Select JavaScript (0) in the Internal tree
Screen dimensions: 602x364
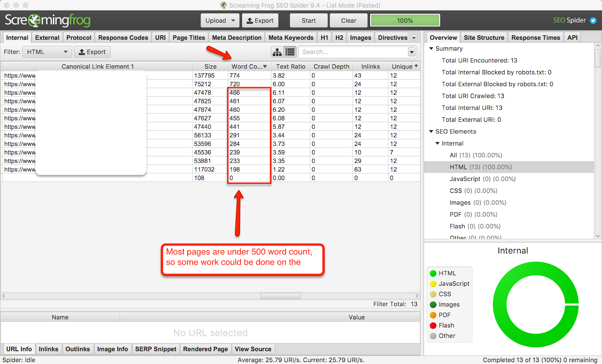tap(482, 179)
